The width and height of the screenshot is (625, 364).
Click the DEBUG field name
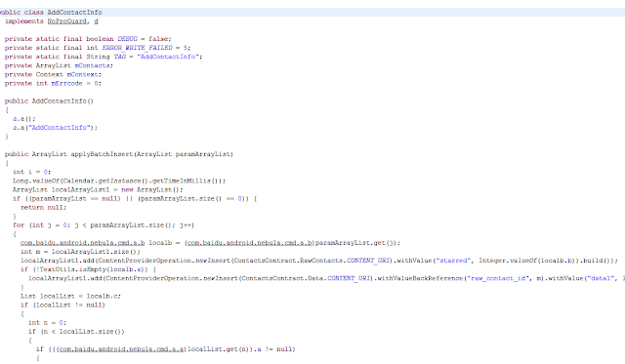click(x=128, y=39)
